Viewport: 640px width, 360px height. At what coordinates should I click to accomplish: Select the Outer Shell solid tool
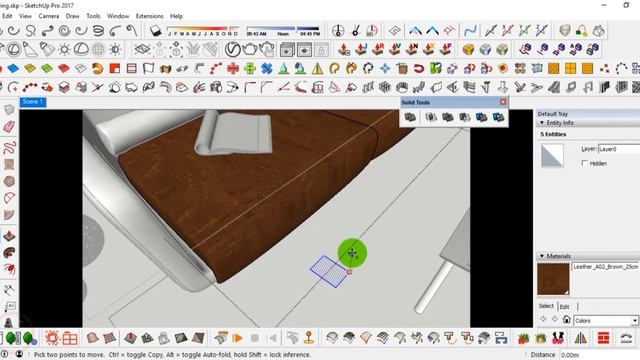coord(410,118)
